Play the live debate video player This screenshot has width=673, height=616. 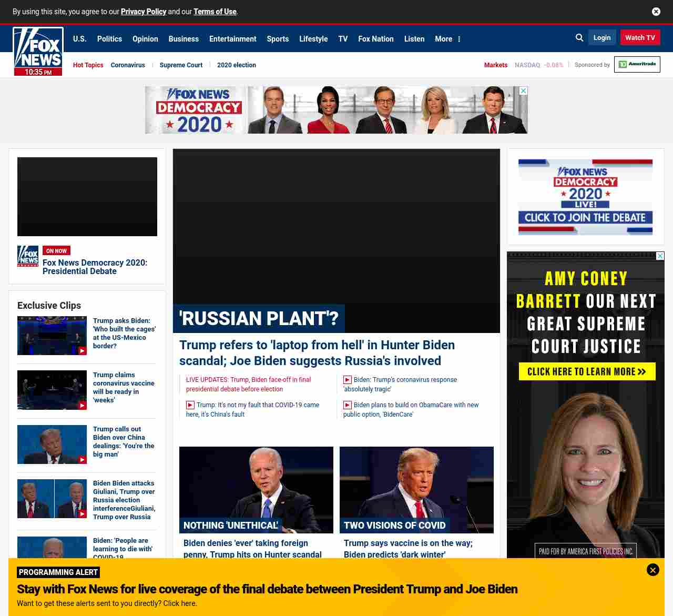coord(87,197)
